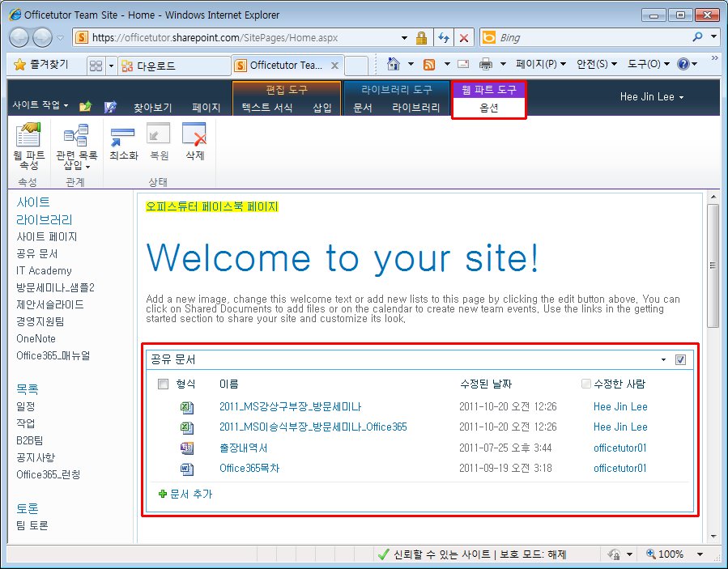
Task: Open the 텍스트 서식 ribbon tab
Action: [267, 108]
